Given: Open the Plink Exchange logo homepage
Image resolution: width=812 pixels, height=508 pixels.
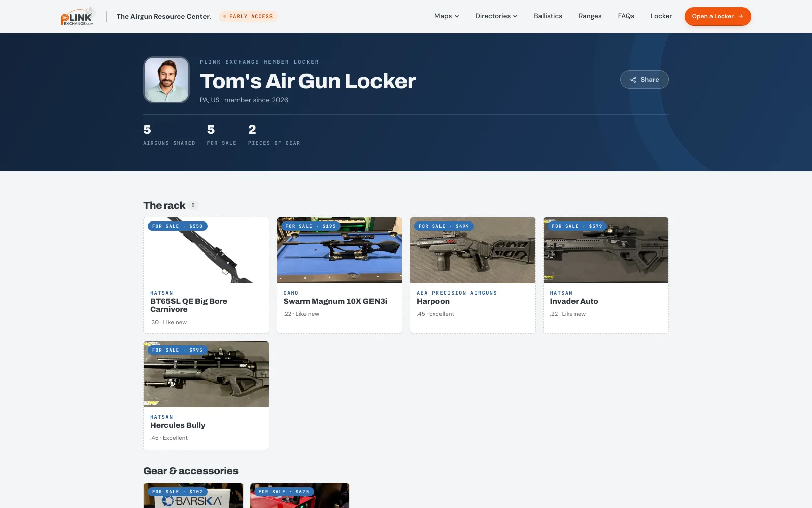Looking at the screenshot, I should [78, 16].
